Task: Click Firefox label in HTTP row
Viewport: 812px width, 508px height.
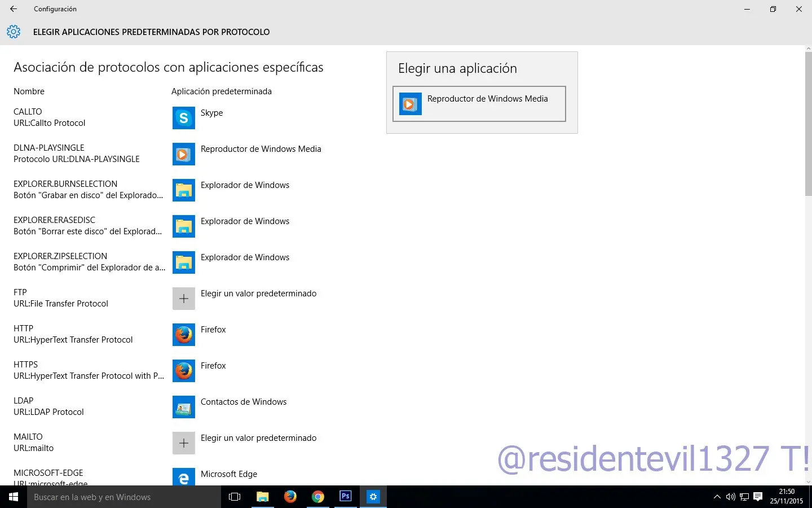Action: 213,330
